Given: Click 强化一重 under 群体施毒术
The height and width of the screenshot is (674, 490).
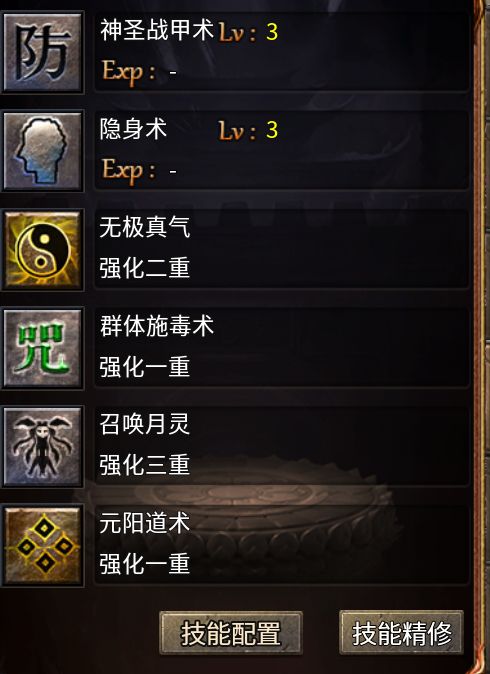Looking at the screenshot, I should (x=144, y=367).
